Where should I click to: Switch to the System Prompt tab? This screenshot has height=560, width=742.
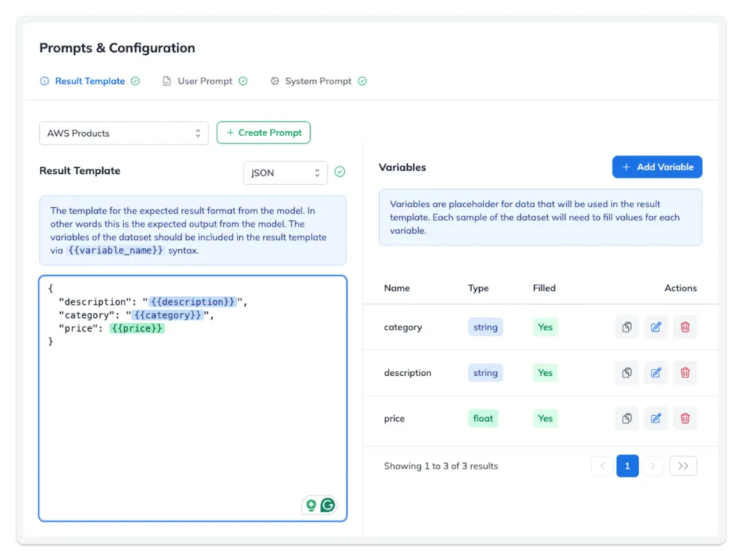pyautogui.click(x=319, y=80)
